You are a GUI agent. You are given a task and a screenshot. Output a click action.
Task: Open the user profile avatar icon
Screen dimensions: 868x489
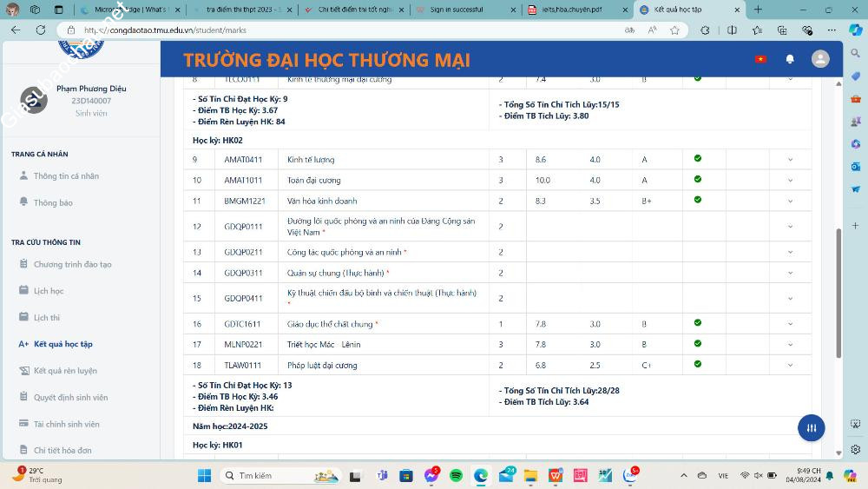tap(820, 59)
